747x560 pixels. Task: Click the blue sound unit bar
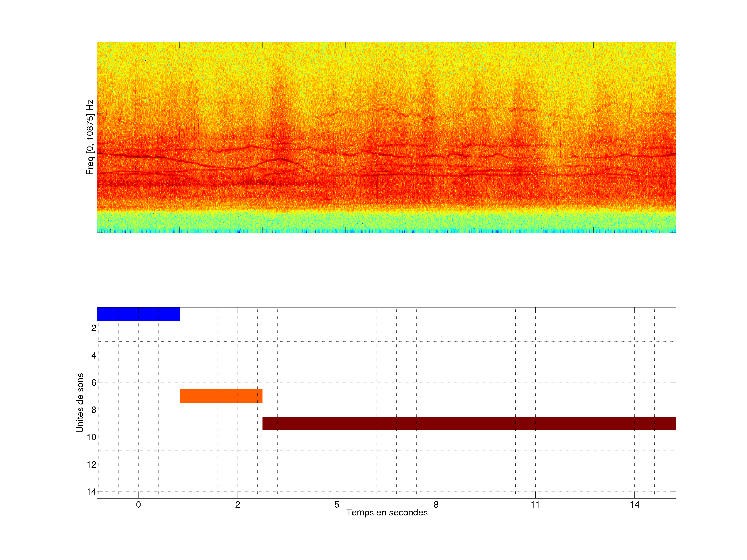138,314
